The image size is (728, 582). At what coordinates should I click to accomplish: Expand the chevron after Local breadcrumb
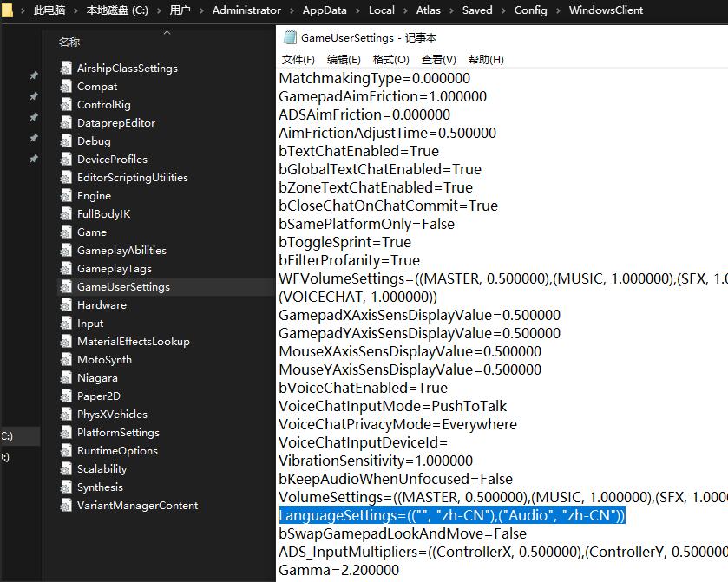[405, 10]
